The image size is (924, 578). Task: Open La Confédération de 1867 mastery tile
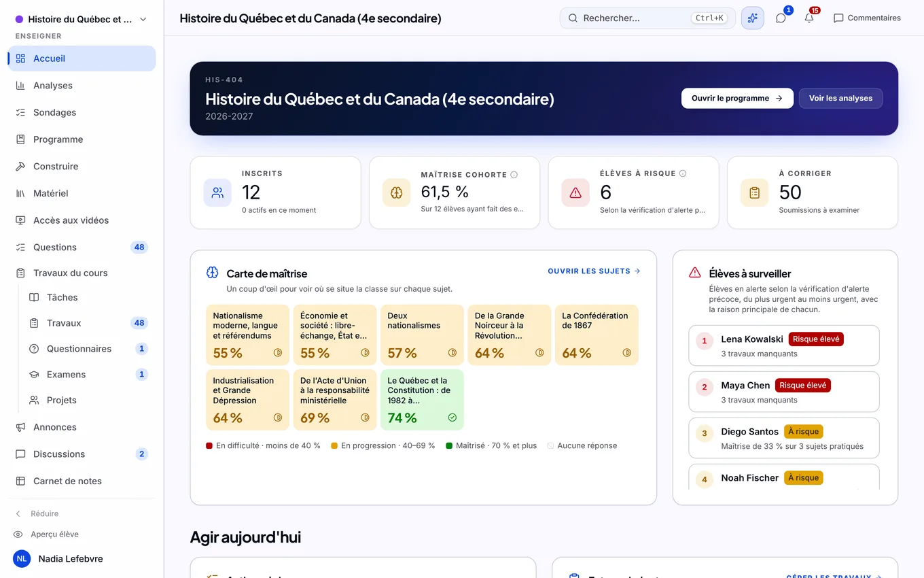597,335
